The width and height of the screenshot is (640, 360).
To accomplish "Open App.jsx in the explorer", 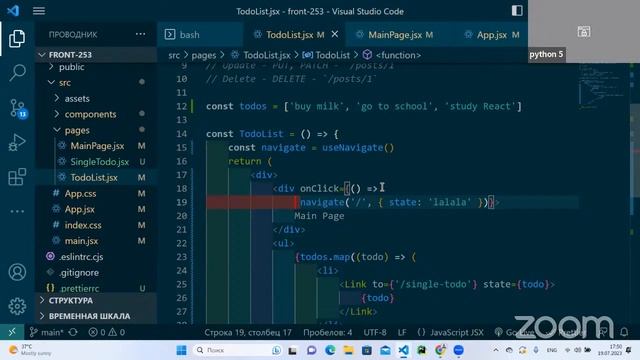I will click(80, 209).
